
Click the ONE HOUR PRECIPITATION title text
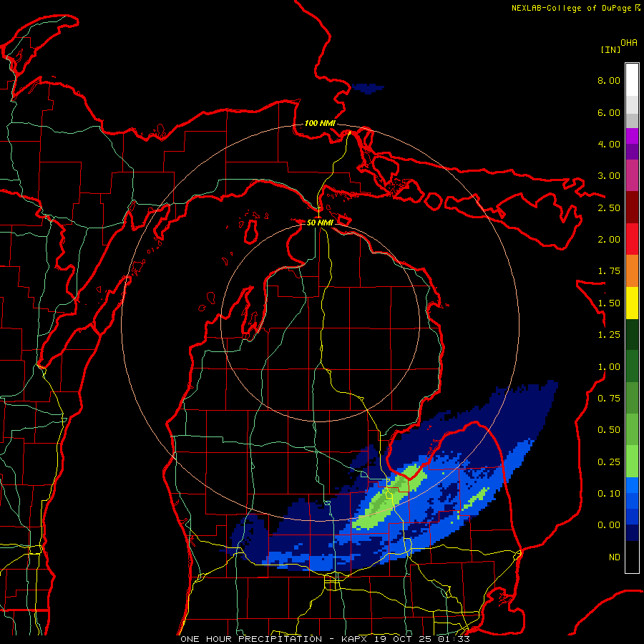click(251, 639)
